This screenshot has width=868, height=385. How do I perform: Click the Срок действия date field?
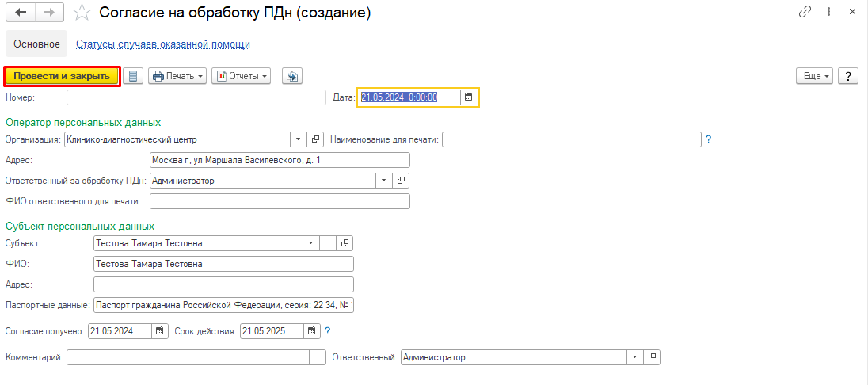coord(272,331)
